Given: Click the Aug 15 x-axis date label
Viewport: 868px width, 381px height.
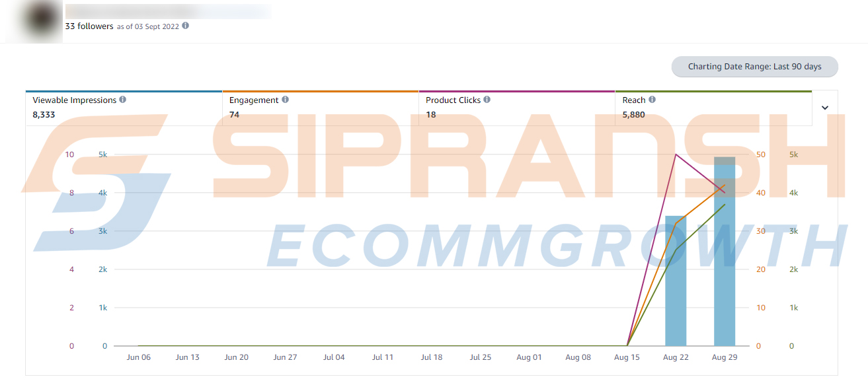Looking at the screenshot, I should coord(627,357).
